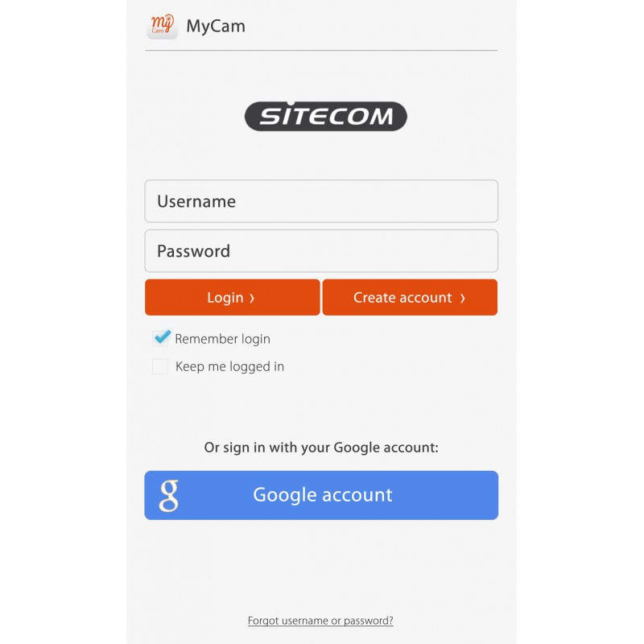Focus the Username input field
Image resolution: width=644 pixels, height=644 pixels.
click(x=321, y=201)
